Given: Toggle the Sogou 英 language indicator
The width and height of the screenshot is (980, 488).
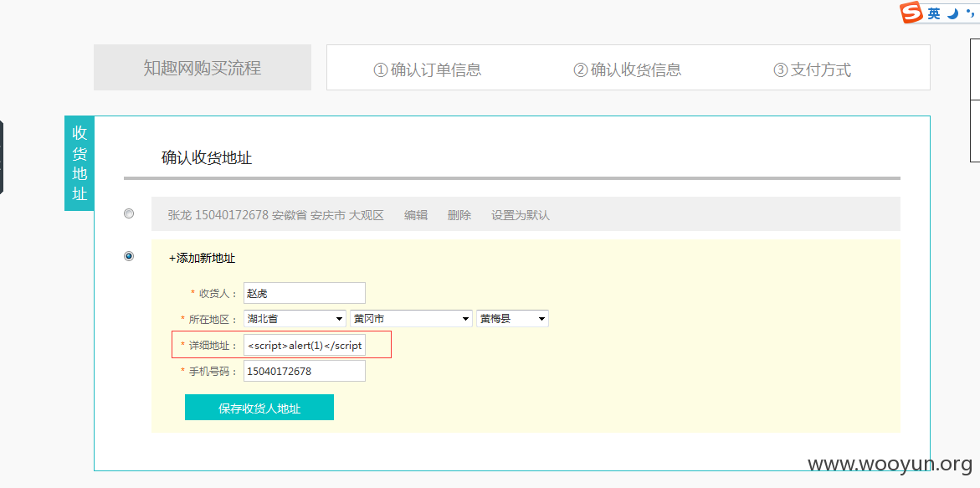Looking at the screenshot, I should coord(934,13).
